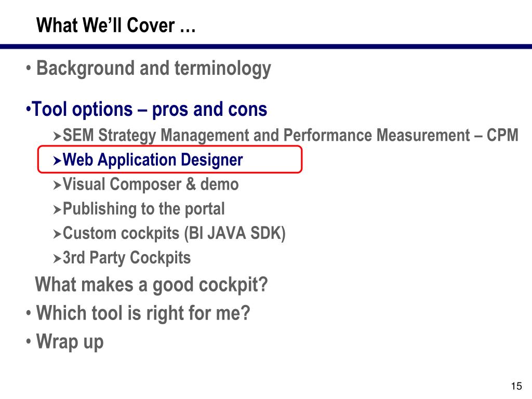
Task: Select the '3rd Party Cockpits' item
Action: coord(127,258)
